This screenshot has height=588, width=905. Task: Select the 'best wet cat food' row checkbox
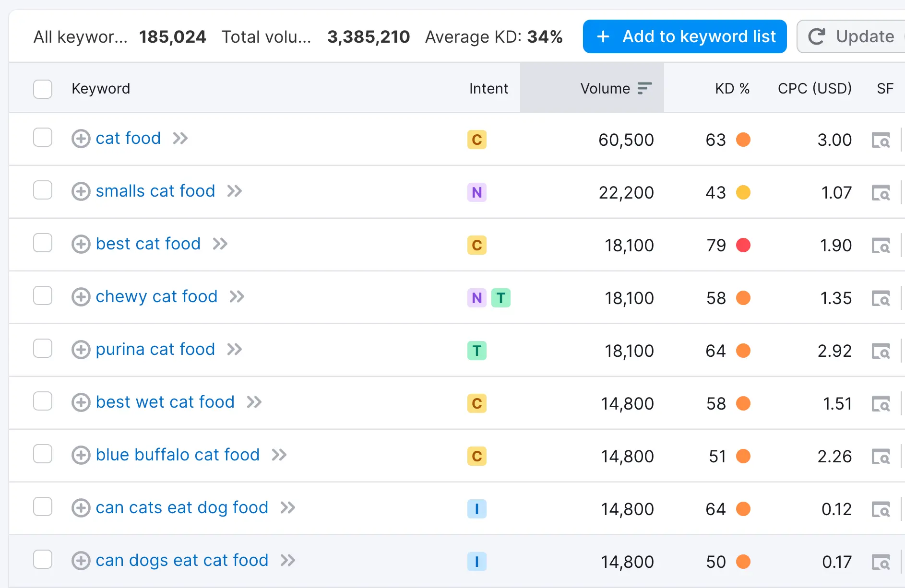(x=43, y=401)
